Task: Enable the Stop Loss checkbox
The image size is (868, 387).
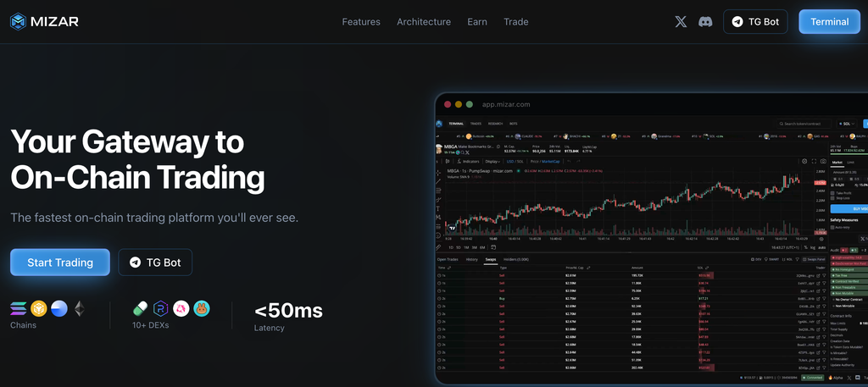Action: pos(832,198)
